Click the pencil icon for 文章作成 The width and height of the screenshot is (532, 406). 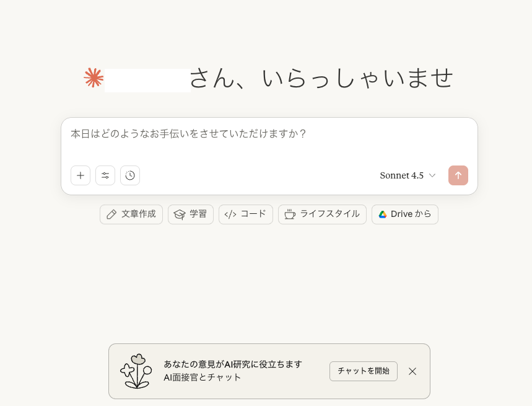click(x=111, y=214)
